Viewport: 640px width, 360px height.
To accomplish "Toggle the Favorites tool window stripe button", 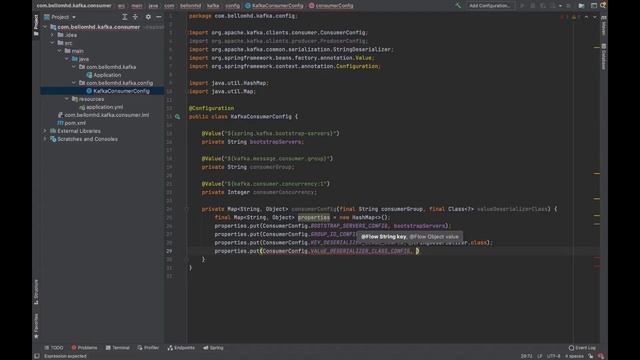I will [36, 326].
